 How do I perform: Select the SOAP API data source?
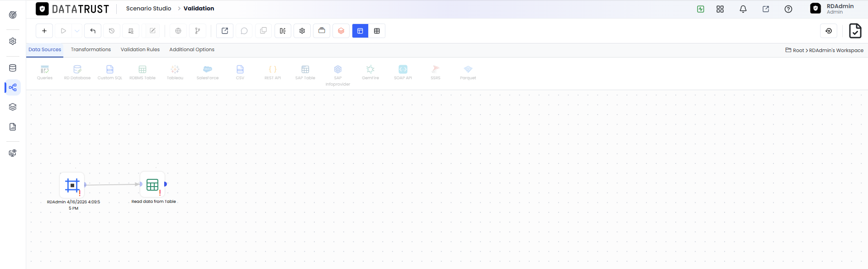pos(403,72)
